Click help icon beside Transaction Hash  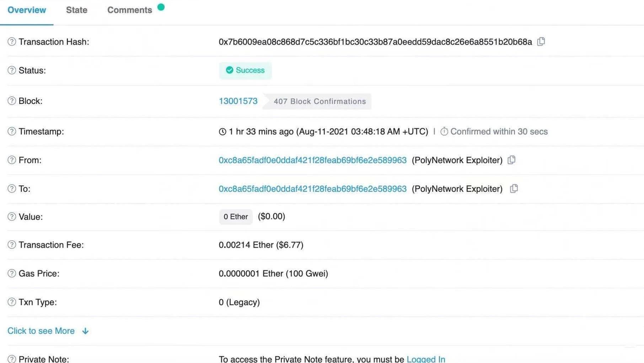click(x=12, y=42)
